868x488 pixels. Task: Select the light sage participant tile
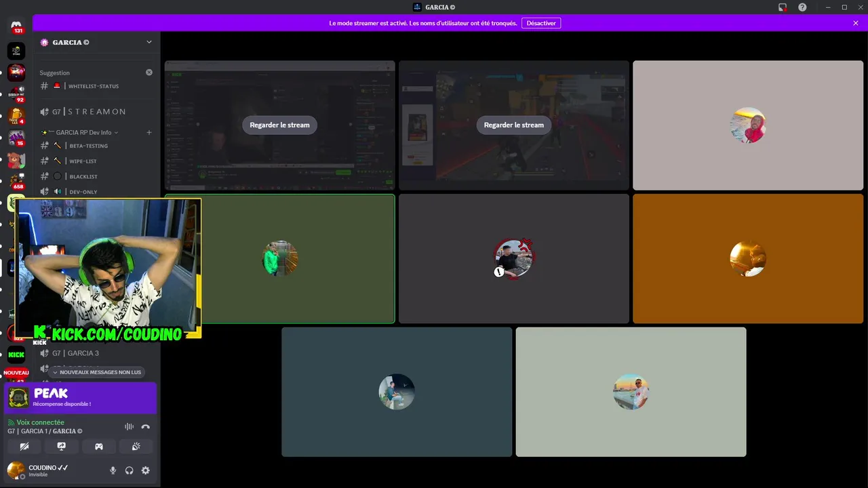(631, 392)
